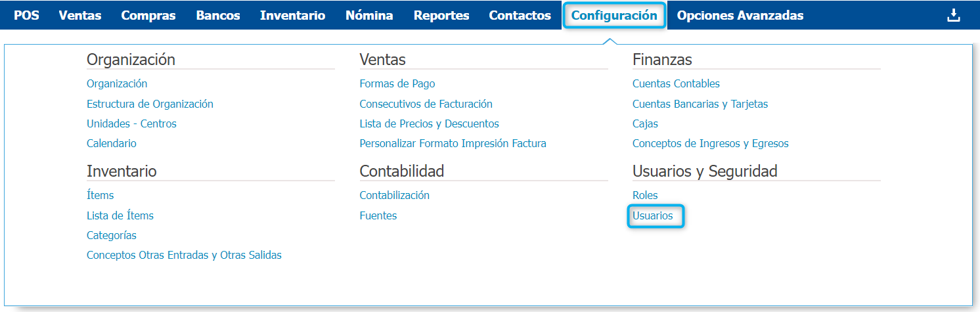Image resolution: width=980 pixels, height=312 pixels.
Task: Click Personalizar Formato Impresión Factura
Action: (x=453, y=143)
